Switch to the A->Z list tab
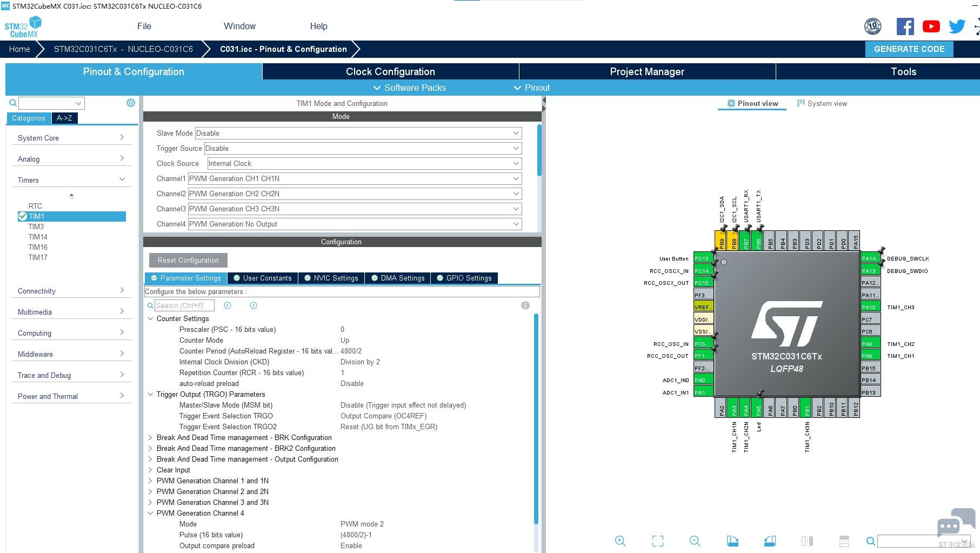The height and width of the screenshot is (553, 980). tap(64, 118)
